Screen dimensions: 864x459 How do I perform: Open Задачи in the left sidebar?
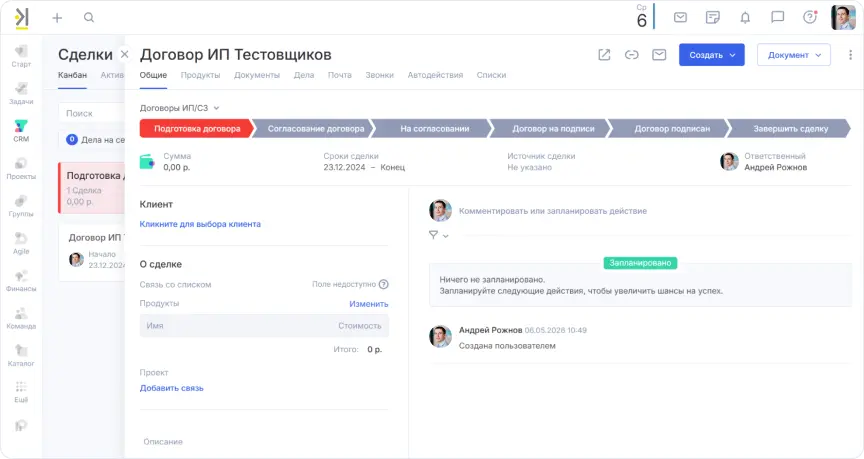click(x=21, y=94)
